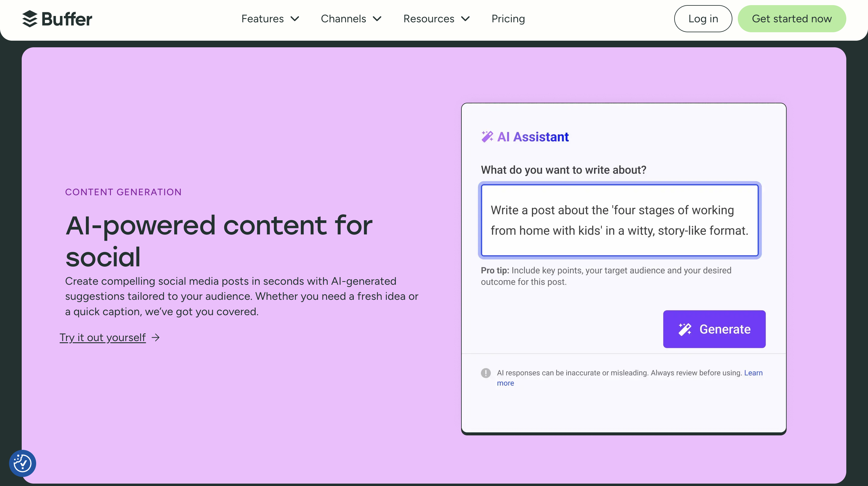Click the Buffer logo icon
The width and height of the screenshot is (868, 486).
30,18
